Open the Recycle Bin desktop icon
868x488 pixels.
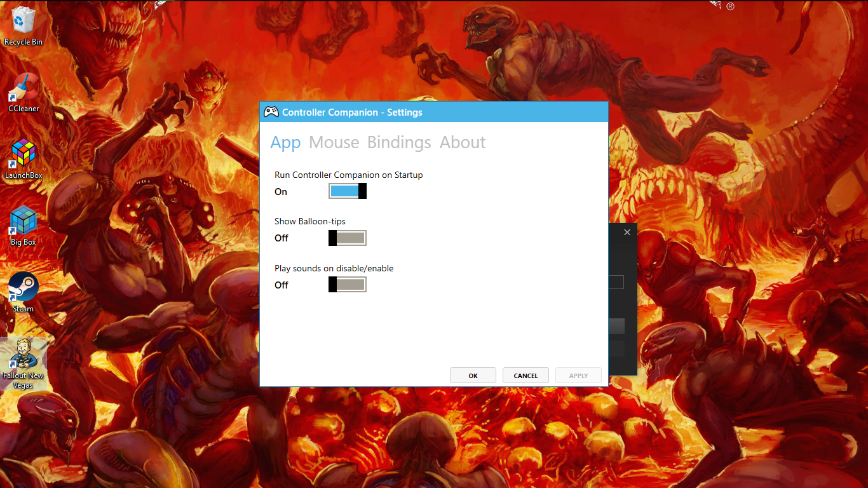click(24, 27)
